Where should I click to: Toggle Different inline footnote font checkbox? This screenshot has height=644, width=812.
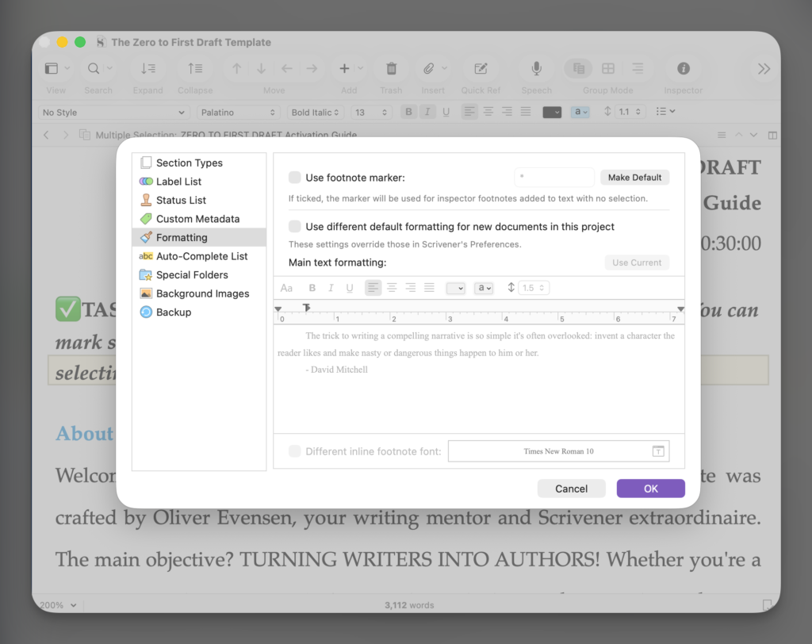pyautogui.click(x=295, y=451)
